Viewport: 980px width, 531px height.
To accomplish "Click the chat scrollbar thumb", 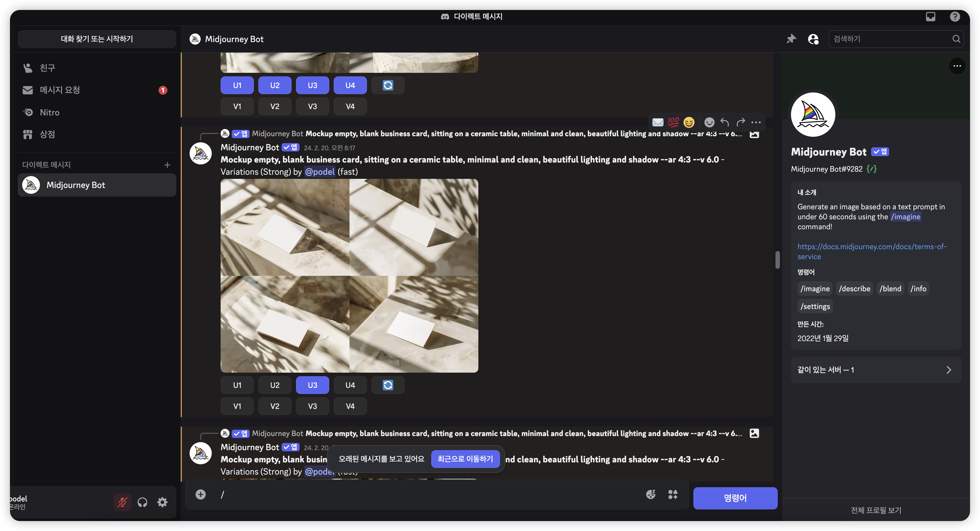I will pos(777,260).
